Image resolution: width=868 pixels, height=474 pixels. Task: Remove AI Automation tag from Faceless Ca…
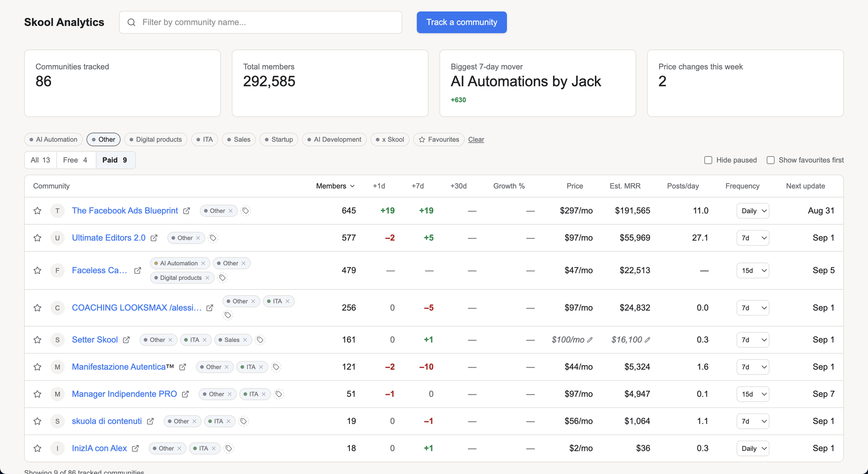203,263
